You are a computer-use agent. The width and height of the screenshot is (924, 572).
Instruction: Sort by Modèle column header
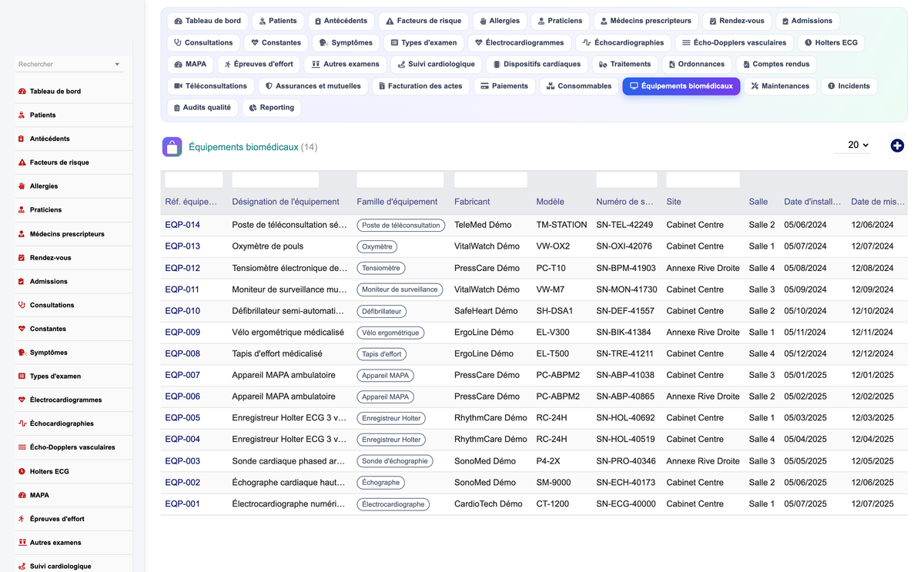coord(551,202)
